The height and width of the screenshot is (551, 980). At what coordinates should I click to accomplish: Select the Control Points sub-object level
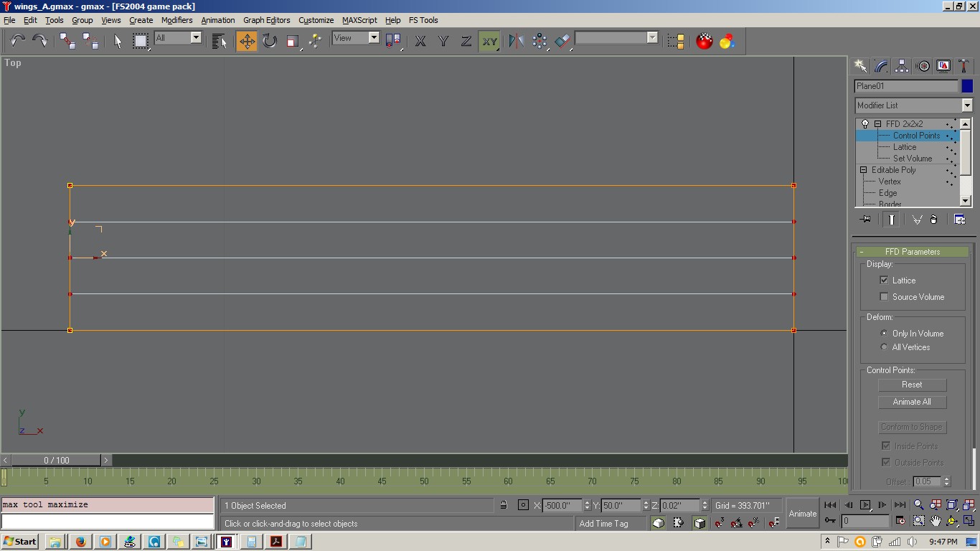point(916,136)
